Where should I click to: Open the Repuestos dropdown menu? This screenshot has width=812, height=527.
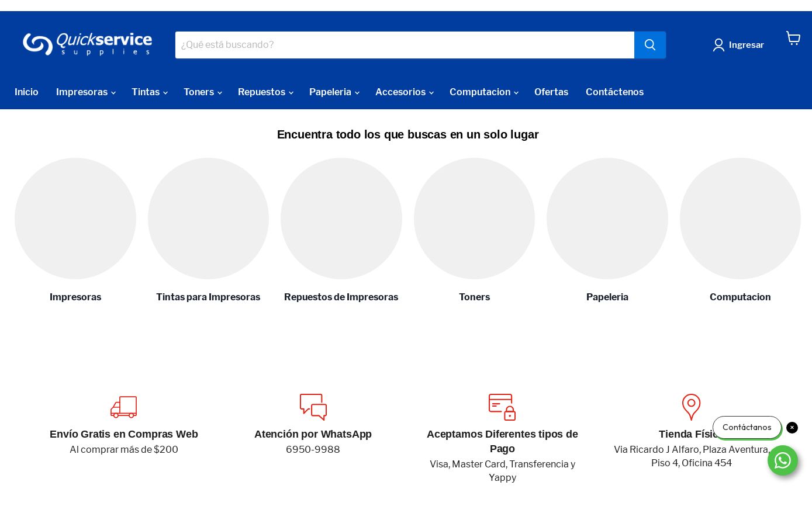click(265, 92)
